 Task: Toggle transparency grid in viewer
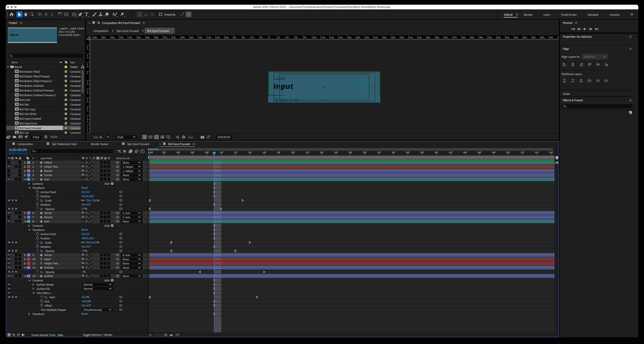point(150,137)
